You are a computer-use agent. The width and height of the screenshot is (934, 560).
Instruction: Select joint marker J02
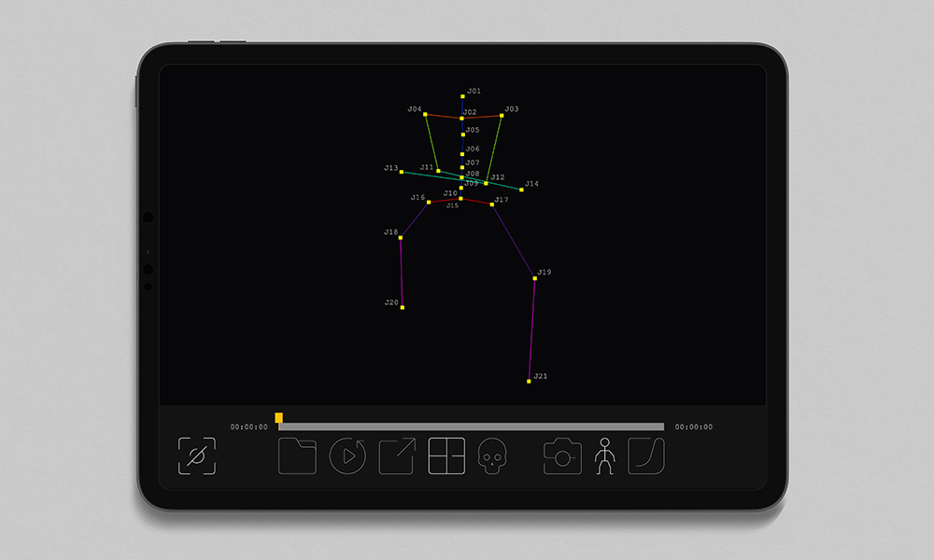click(461, 119)
